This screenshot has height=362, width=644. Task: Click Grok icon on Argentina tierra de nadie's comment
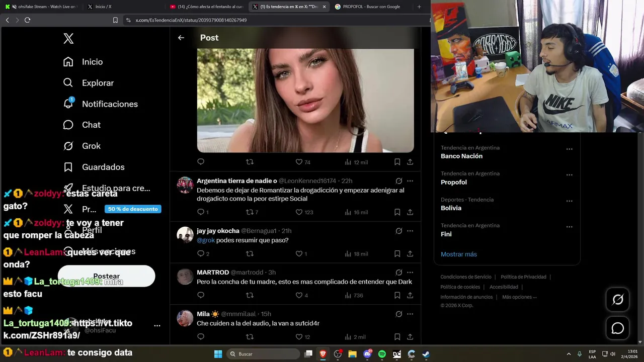398,181
